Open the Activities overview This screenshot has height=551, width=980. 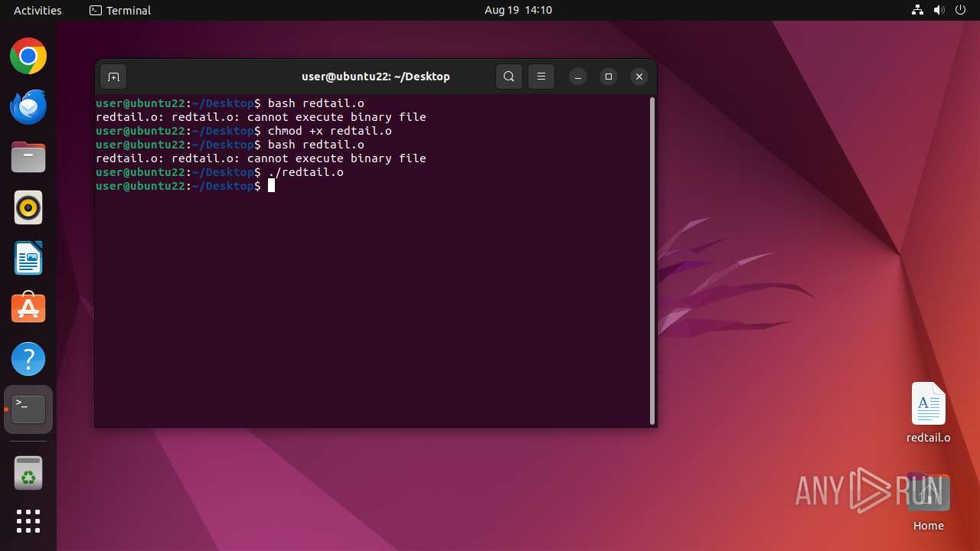pyautogui.click(x=38, y=10)
